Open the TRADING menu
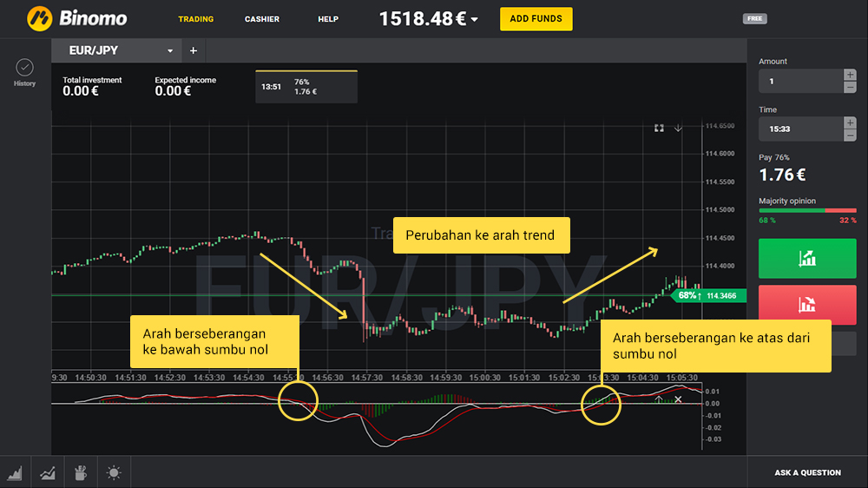Viewport: 868px width, 488px height. (x=196, y=19)
